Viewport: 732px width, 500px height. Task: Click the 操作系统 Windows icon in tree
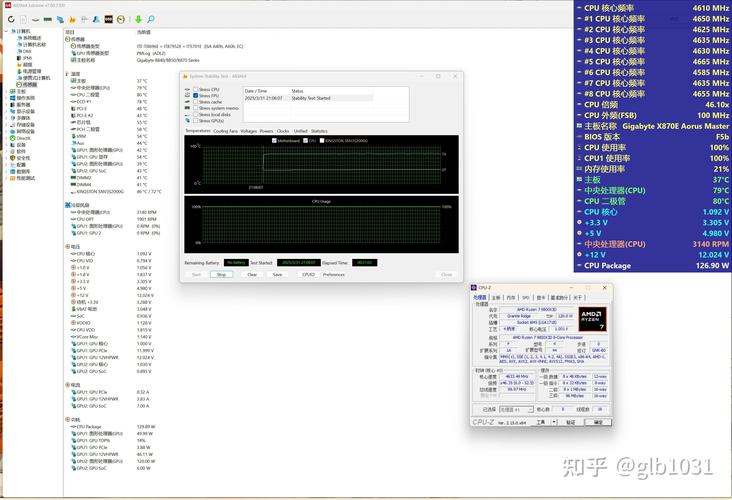[x=13, y=98]
